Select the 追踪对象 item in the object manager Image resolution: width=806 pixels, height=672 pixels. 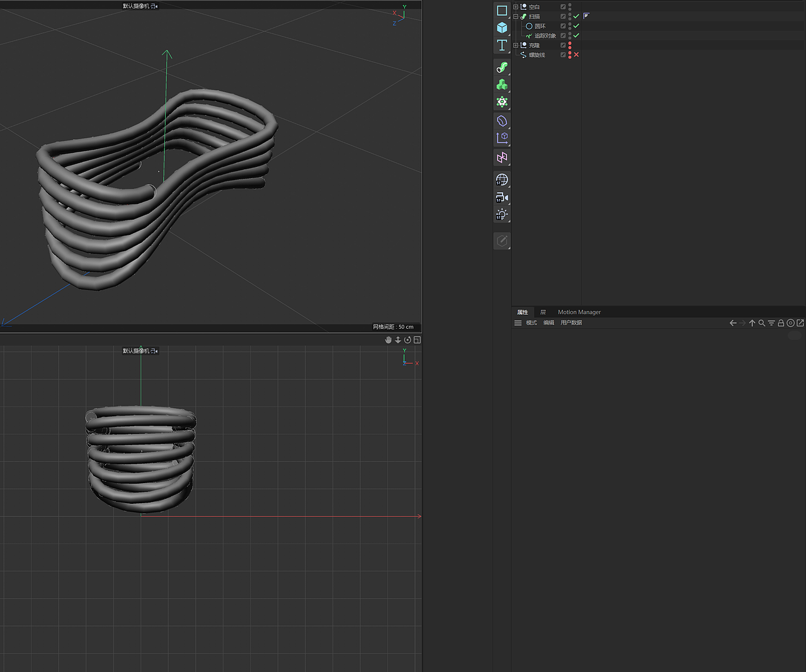pyautogui.click(x=545, y=35)
